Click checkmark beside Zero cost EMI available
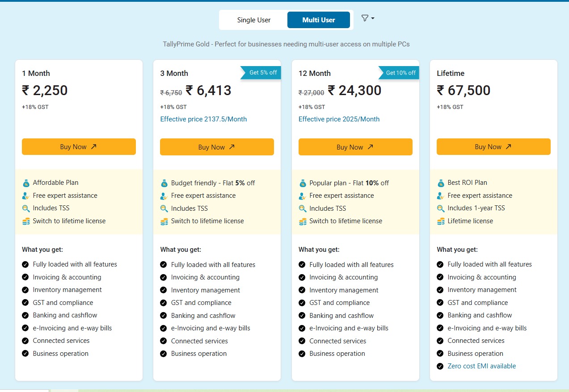This screenshot has height=392, width=569. coord(440,367)
